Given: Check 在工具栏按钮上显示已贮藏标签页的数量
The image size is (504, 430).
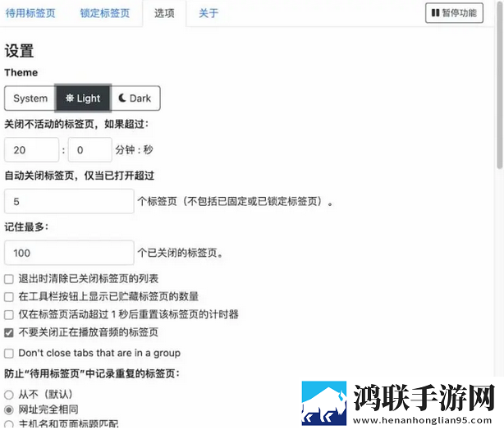Looking at the screenshot, I should point(9,297).
